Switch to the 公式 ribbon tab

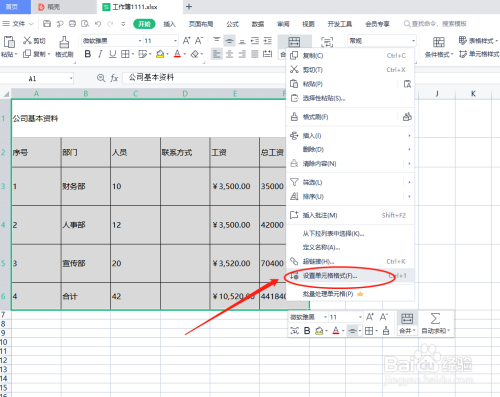coord(232,24)
